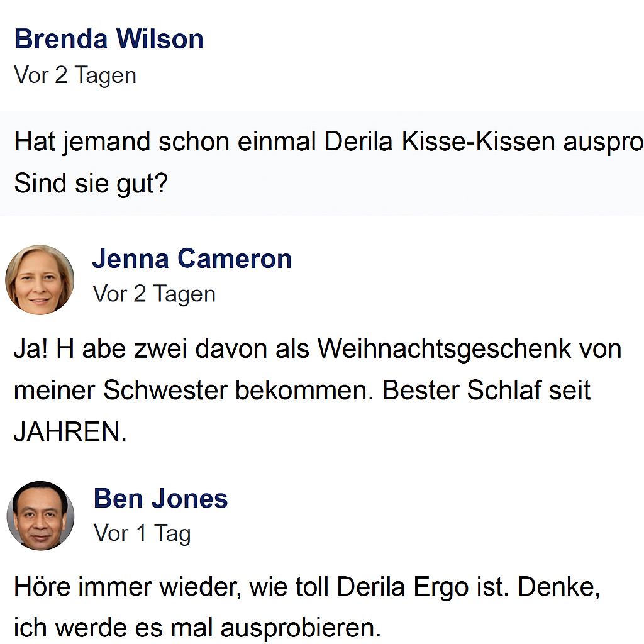The width and height of the screenshot is (644, 644).
Task: Open Brenda Wilson's profile name link
Action: 109,39
